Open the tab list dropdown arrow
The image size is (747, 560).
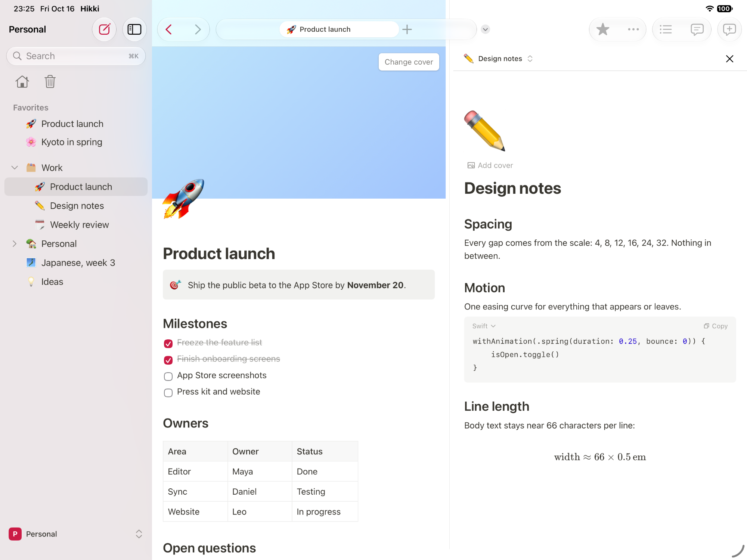pos(485,29)
